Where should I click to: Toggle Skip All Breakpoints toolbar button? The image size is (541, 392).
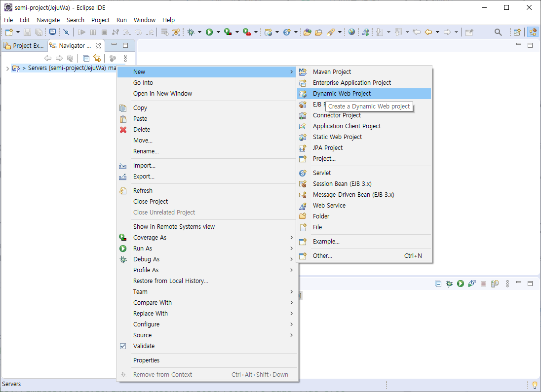66,32
